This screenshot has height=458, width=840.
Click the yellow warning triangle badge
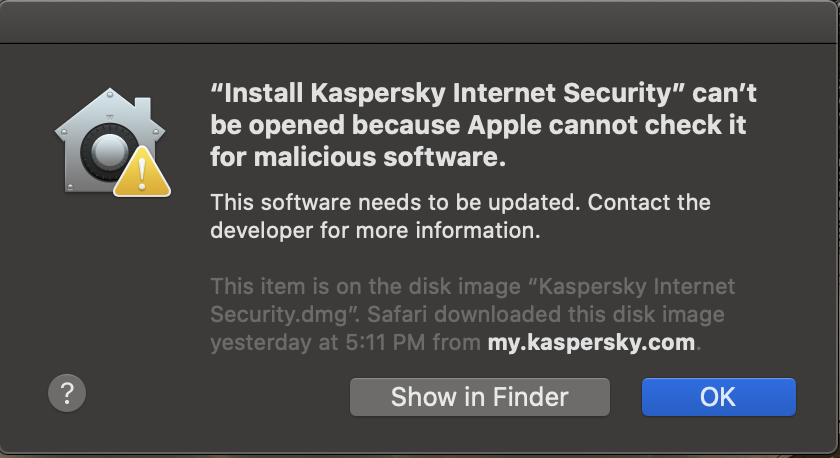[x=143, y=176]
